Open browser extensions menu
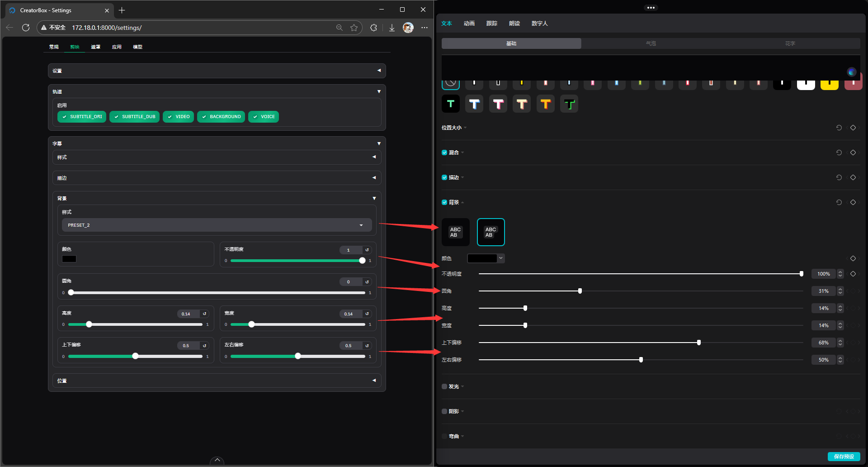This screenshot has width=868, height=467. coord(373,28)
